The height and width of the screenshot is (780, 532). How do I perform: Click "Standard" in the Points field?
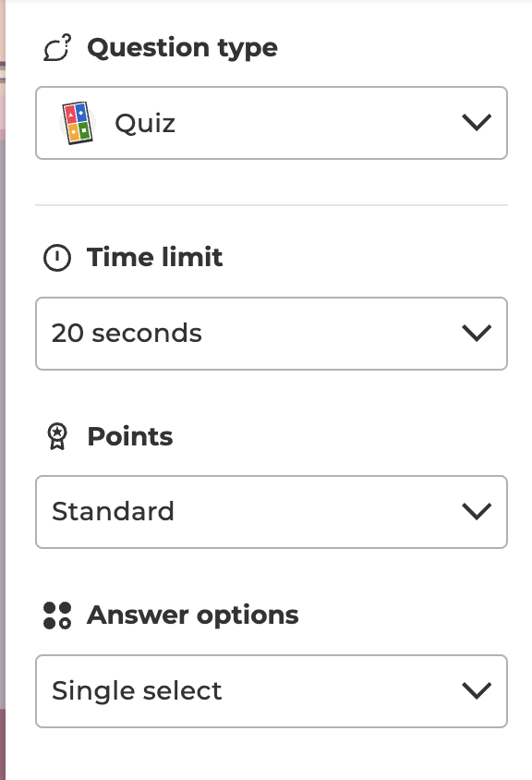coord(113,511)
